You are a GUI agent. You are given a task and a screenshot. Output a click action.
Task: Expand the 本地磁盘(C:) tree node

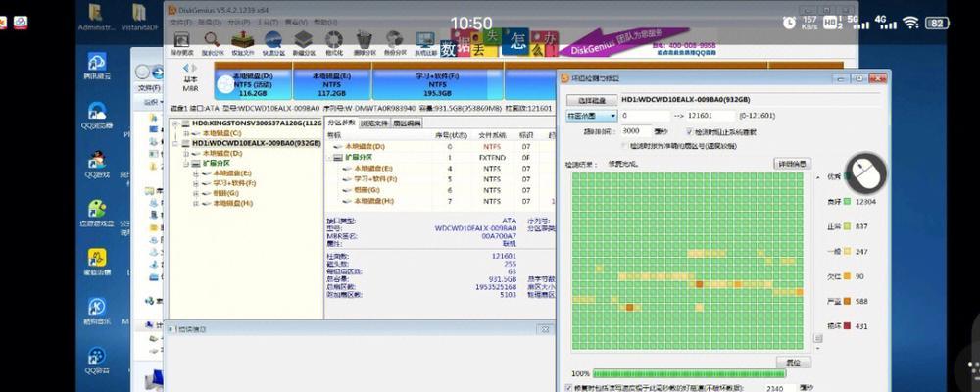coord(186,134)
